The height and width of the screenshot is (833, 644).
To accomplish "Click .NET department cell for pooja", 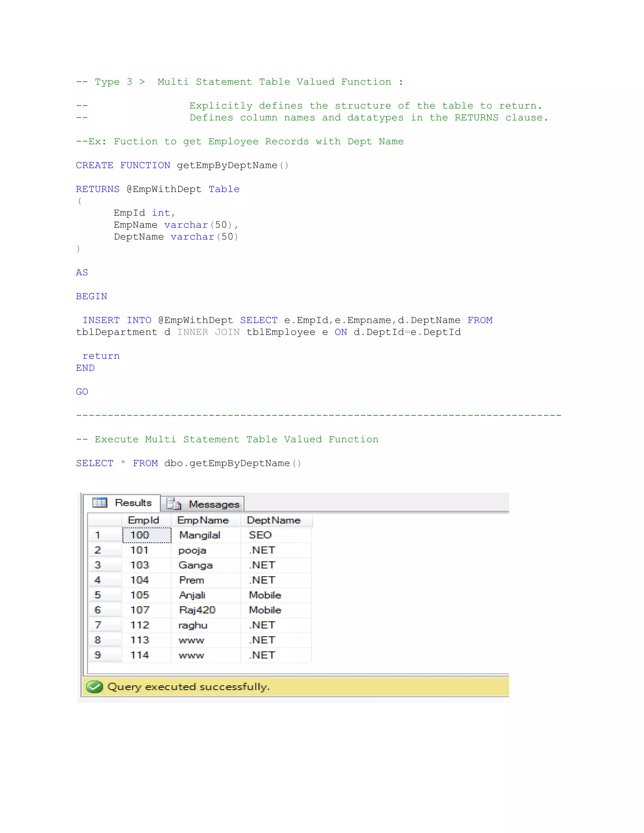I will coord(276,550).
